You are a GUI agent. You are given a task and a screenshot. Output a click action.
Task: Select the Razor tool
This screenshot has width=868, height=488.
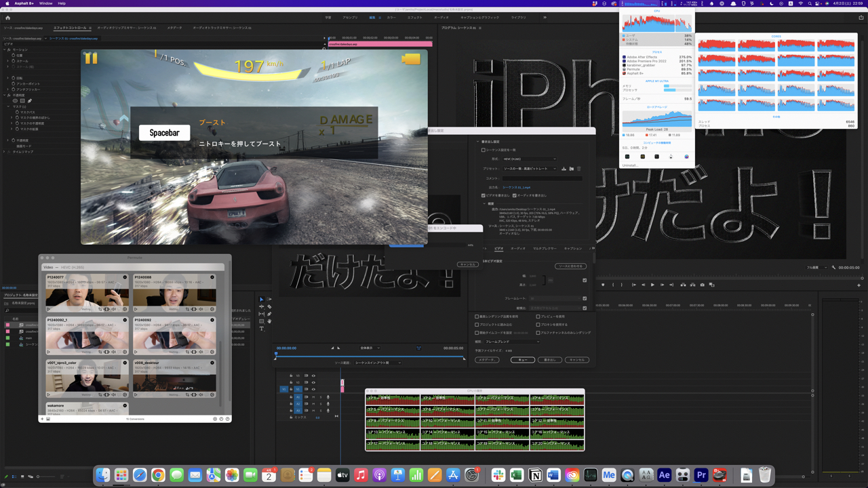pos(269,306)
